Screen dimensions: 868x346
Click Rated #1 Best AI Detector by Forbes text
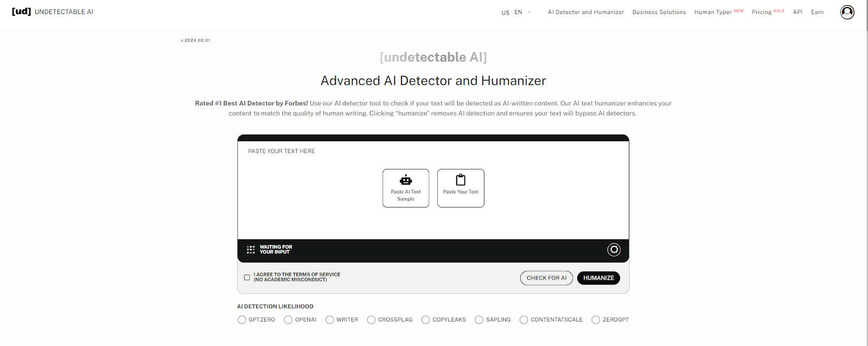point(251,103)
